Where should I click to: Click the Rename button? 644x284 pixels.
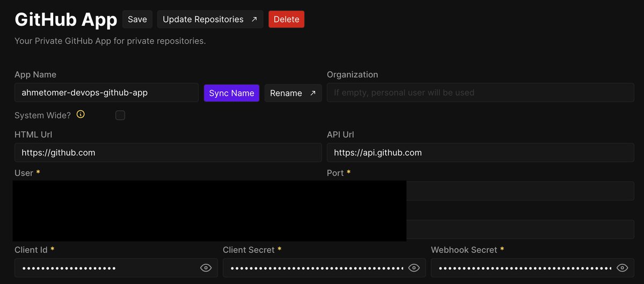(293, 93)
